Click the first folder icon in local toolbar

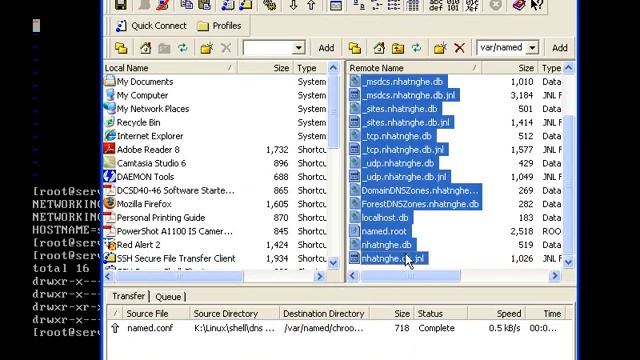tap(121, 48)
